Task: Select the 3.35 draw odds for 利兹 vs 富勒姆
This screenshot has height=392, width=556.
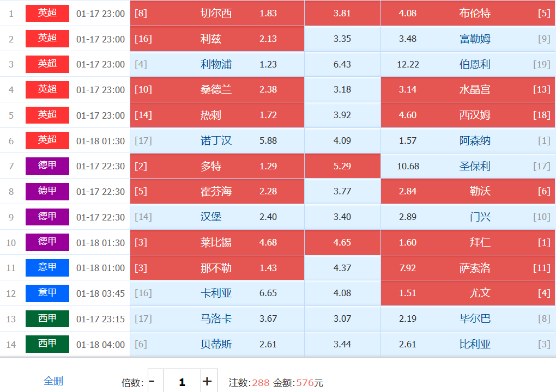Action: click(342, 39)
